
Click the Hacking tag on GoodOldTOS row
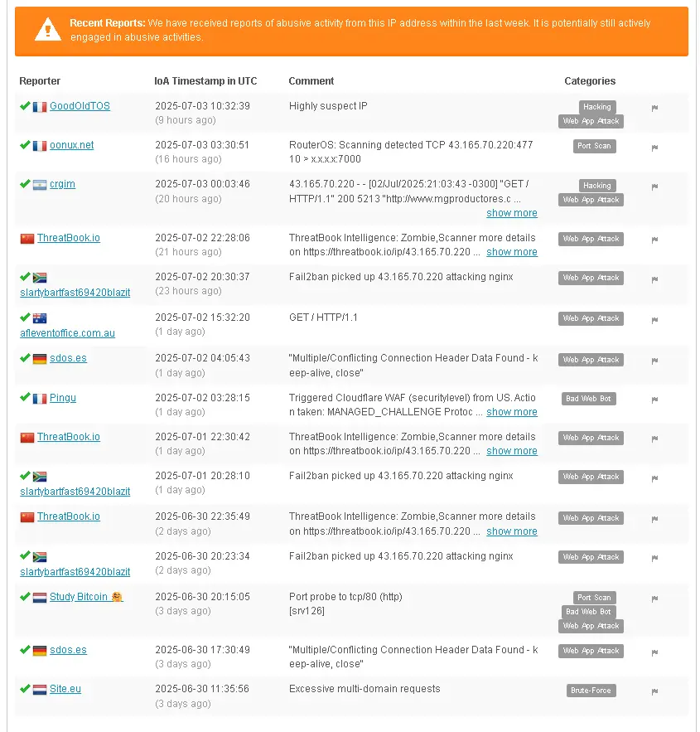point(597,107)
